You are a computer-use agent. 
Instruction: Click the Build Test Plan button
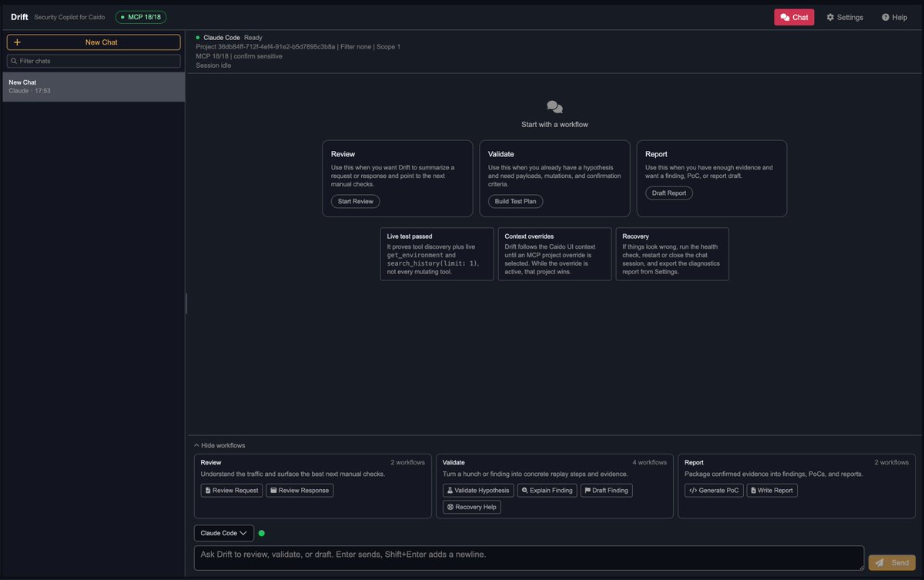point(516,201)
